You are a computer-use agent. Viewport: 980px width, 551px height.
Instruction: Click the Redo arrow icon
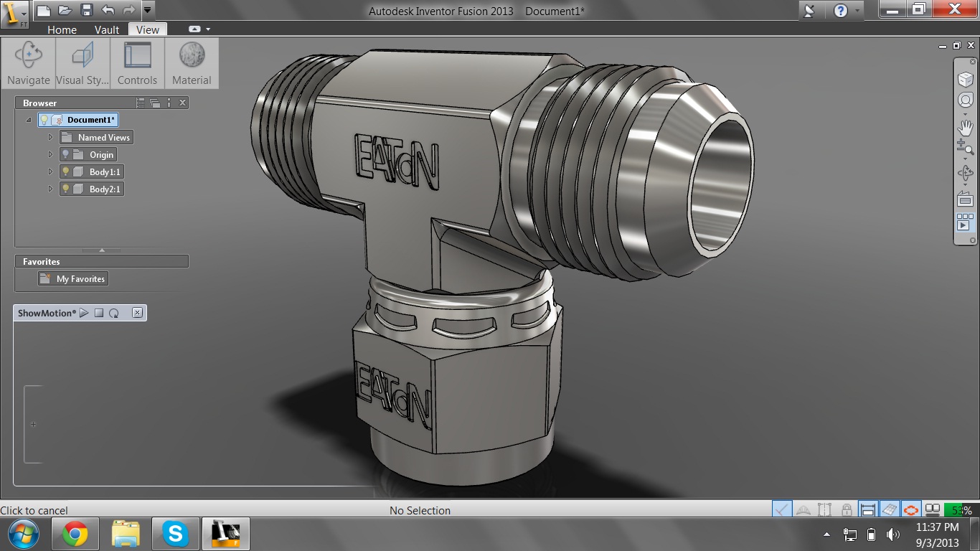coord(129,10)
